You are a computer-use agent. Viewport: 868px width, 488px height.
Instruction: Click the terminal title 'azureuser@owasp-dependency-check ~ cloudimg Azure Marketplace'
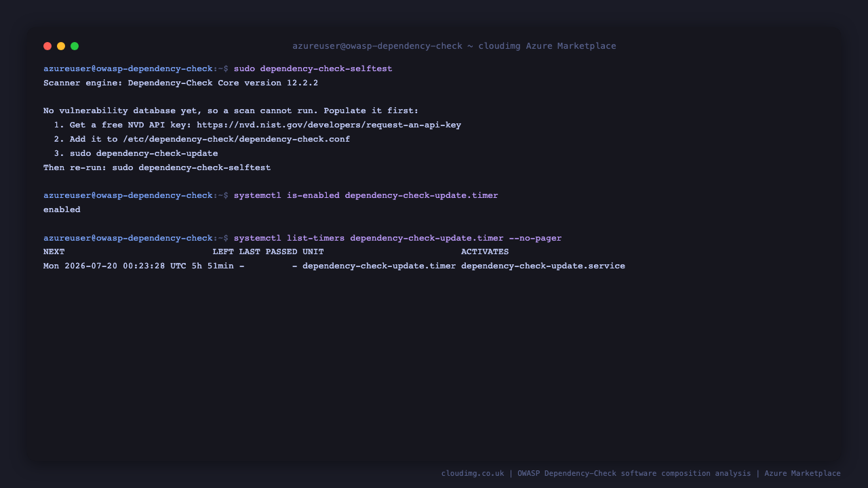click(454, 46)
